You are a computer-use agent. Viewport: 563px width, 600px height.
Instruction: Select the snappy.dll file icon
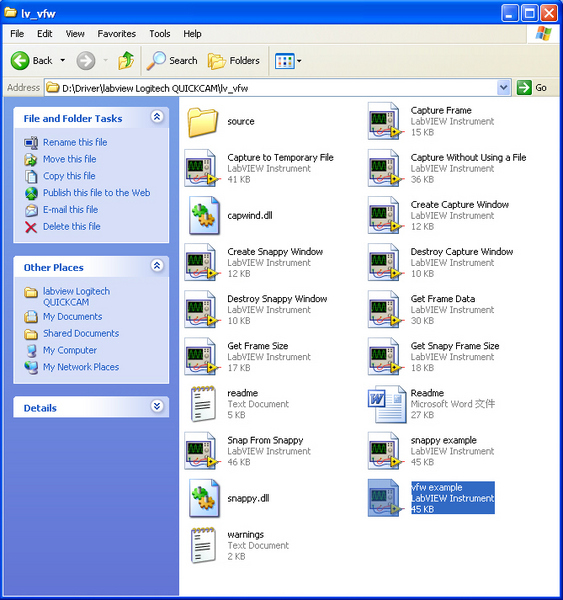tap(204, 498)
